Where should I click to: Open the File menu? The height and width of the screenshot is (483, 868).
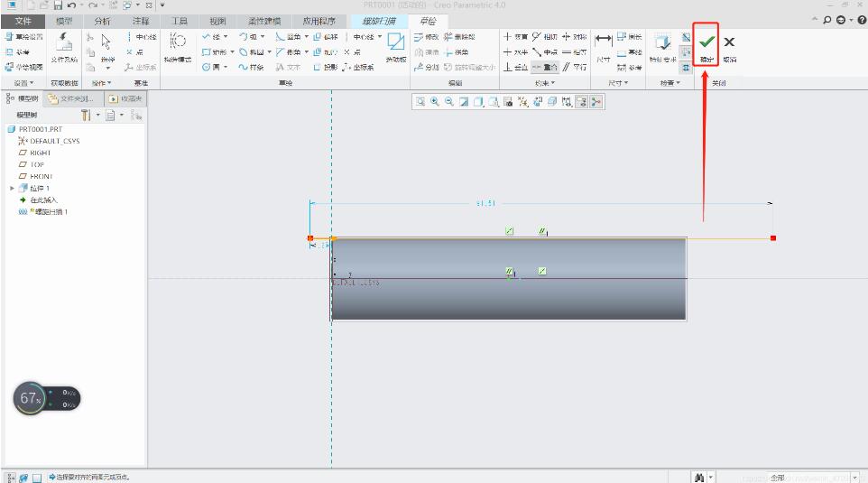tap(23, 21)
